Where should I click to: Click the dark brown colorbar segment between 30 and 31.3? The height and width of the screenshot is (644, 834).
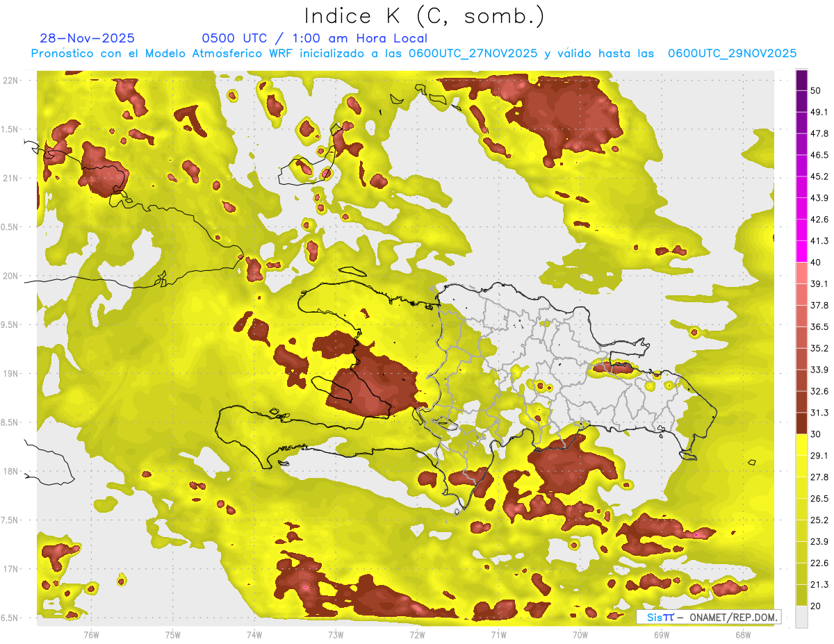pos(801,423)
